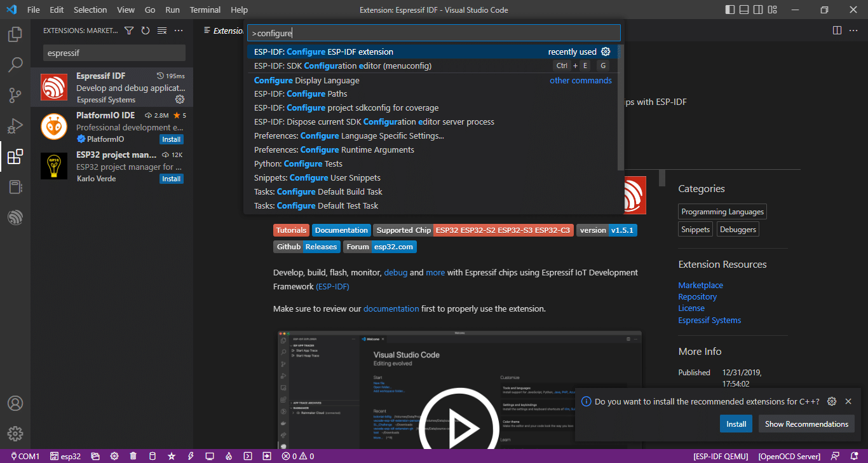The image size is (868, 463).
Task: Open SDK configuration gear in status bar
Action: point(114,456)
